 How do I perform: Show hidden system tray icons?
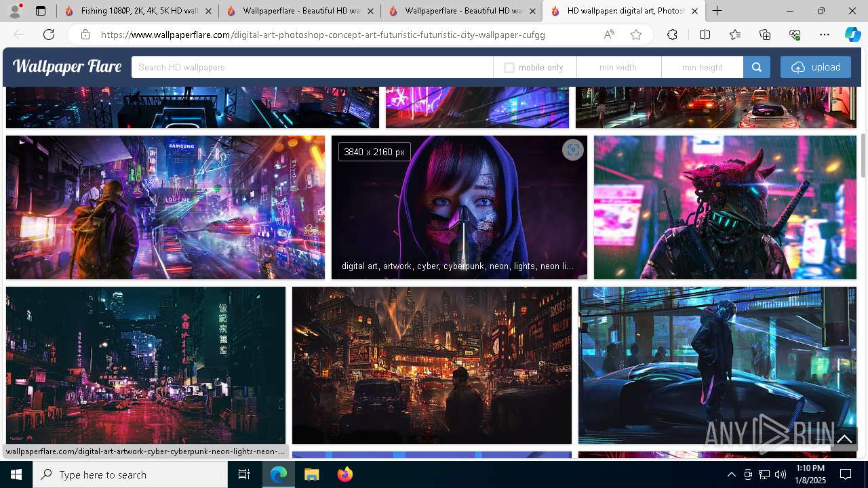tap(731, 474)
